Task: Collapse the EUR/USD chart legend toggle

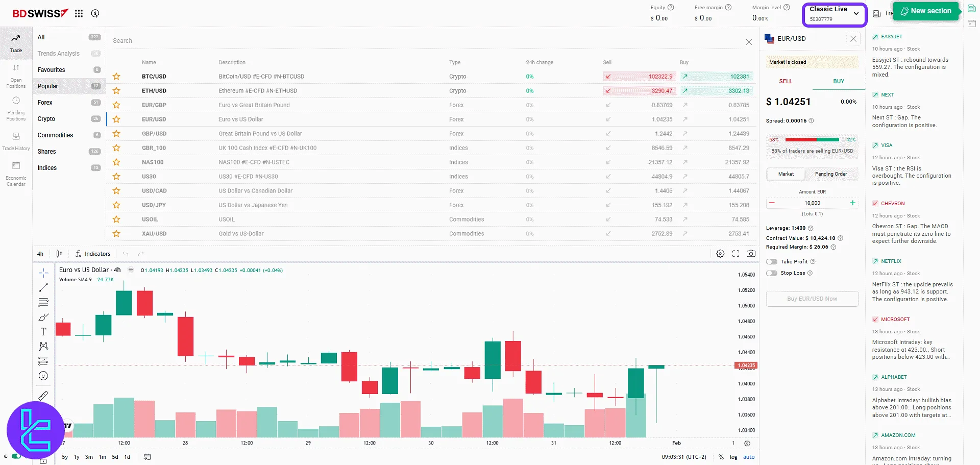Action: tap(131, 270)
